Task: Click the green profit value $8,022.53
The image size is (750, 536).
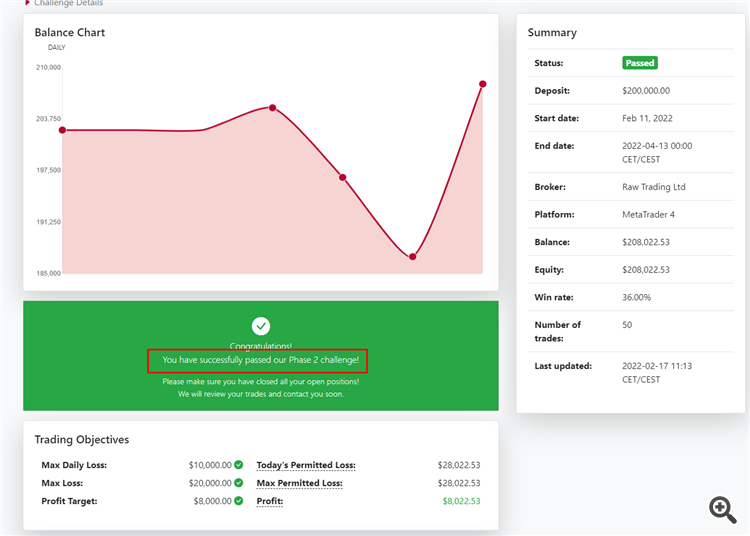Action: (x=461, y=501)
